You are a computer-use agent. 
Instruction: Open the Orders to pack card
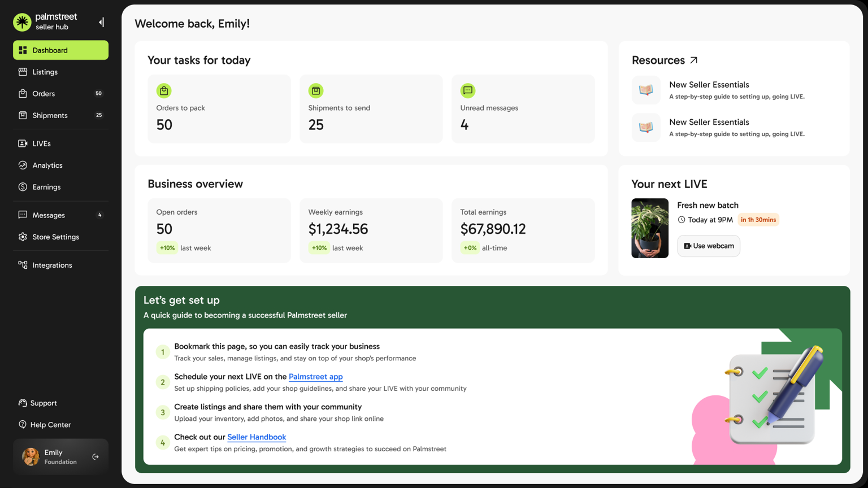click(x=219, y=109)
